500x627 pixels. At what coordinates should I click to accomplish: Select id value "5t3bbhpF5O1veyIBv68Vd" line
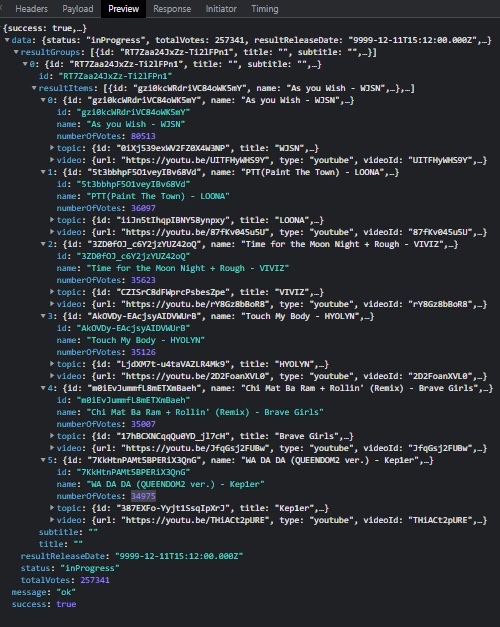pos(124,184)
